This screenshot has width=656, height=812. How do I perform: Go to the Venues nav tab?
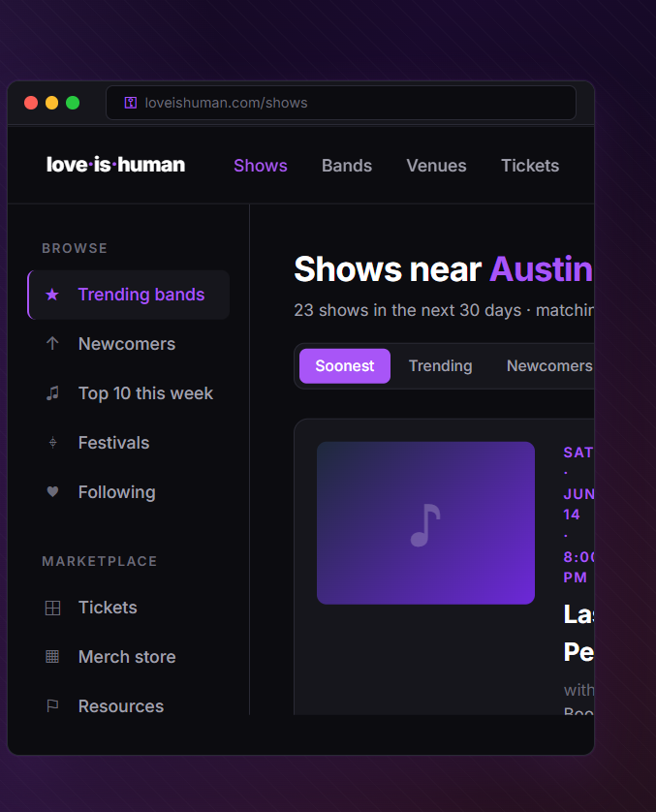[x=436, y=166]
